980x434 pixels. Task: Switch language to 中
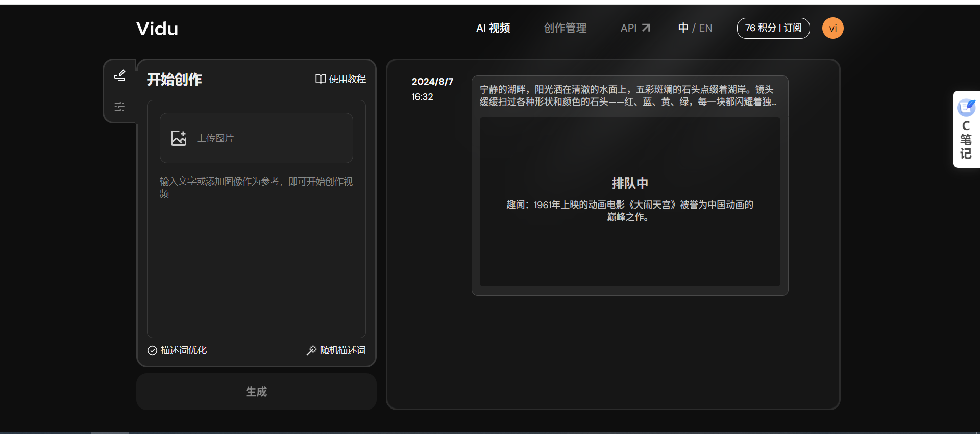tap(683, 28)
